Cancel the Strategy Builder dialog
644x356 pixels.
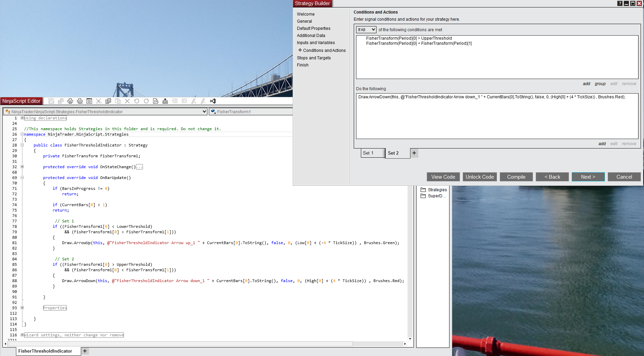624,177
